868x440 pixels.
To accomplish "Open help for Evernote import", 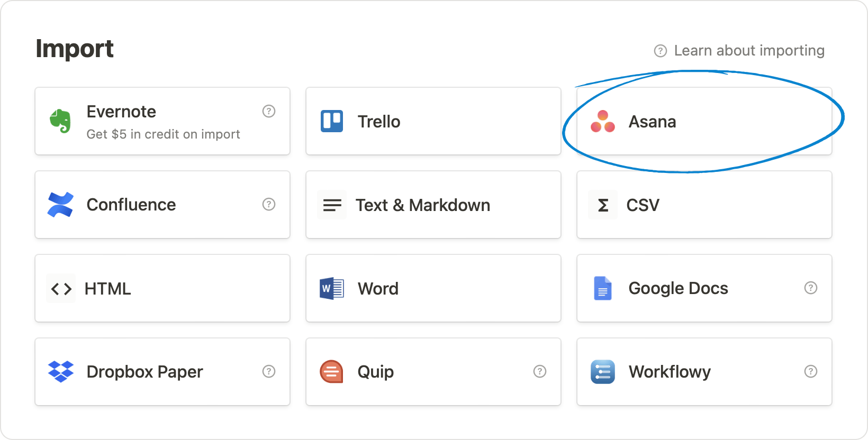I will coord(269,111).
